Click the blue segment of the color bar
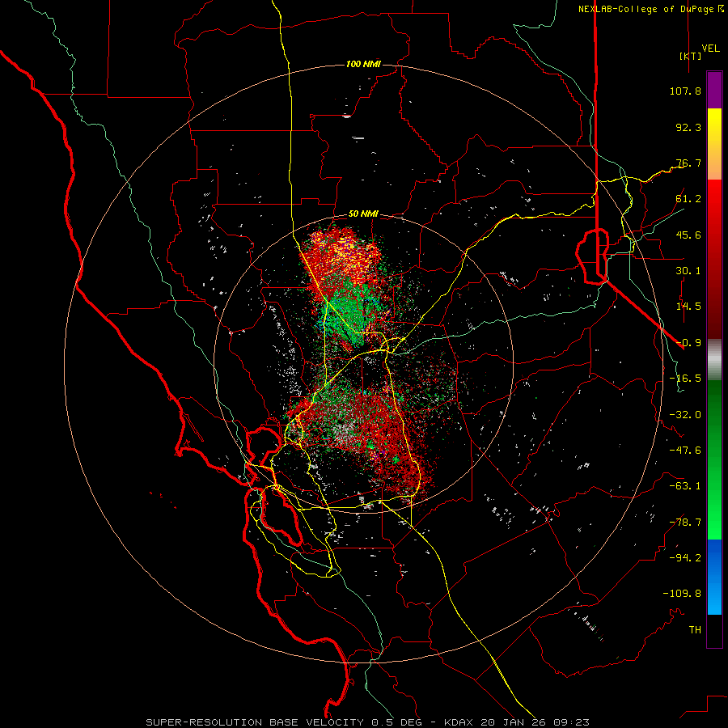The width and height of the screenshot is (728, 728). (x=714, y=577)
